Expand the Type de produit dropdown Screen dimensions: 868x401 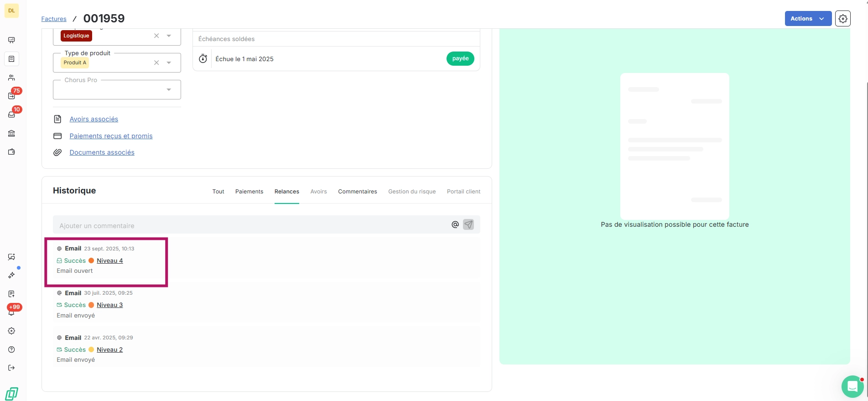(x=169, y=62)
